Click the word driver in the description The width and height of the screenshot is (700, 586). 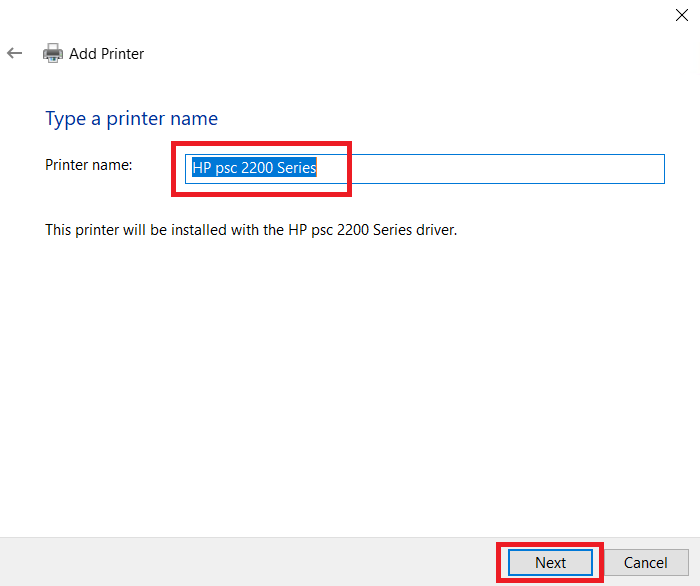(434, 230)
